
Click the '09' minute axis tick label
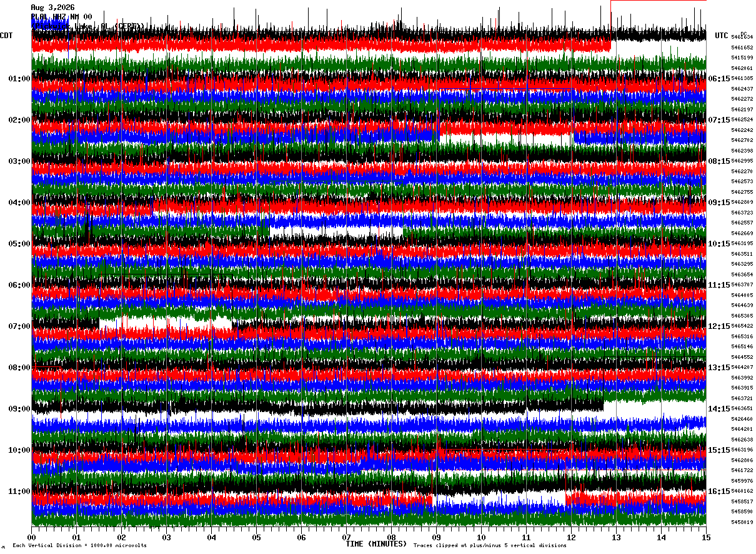tap(436, 537)
